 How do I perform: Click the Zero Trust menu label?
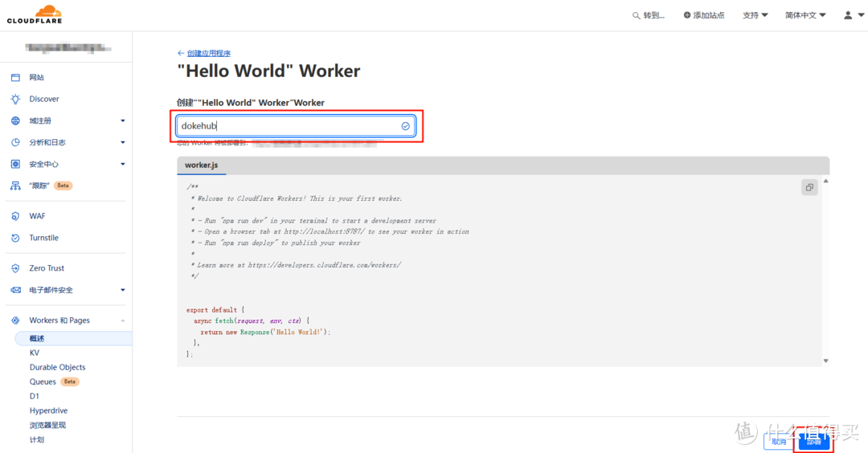click(47, 268)
